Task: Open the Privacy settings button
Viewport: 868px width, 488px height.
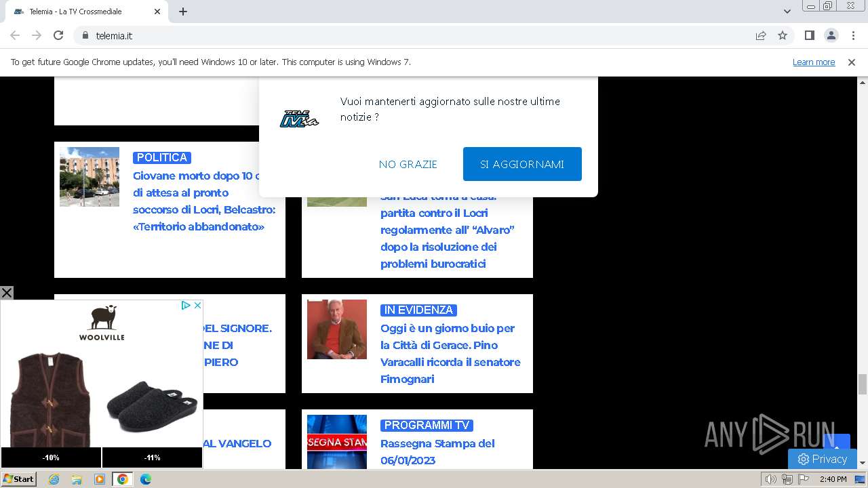Action: coord(823,459)
